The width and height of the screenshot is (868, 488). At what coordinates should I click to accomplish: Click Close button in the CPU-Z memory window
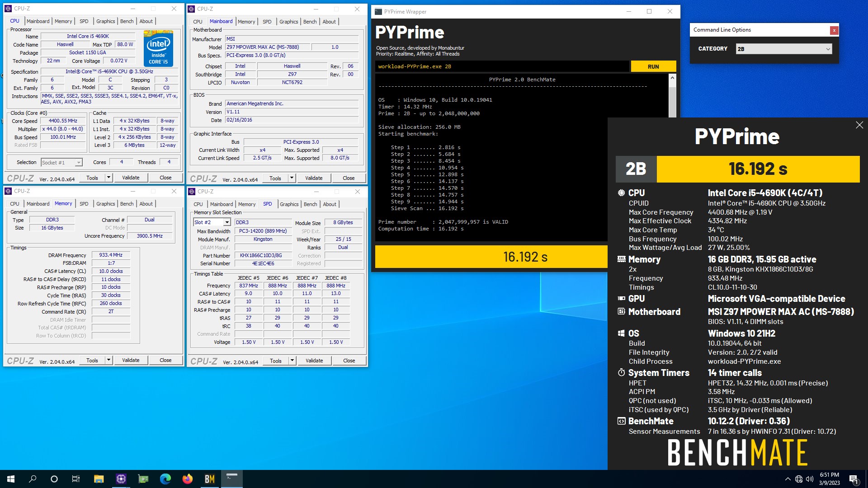[165, 360]
